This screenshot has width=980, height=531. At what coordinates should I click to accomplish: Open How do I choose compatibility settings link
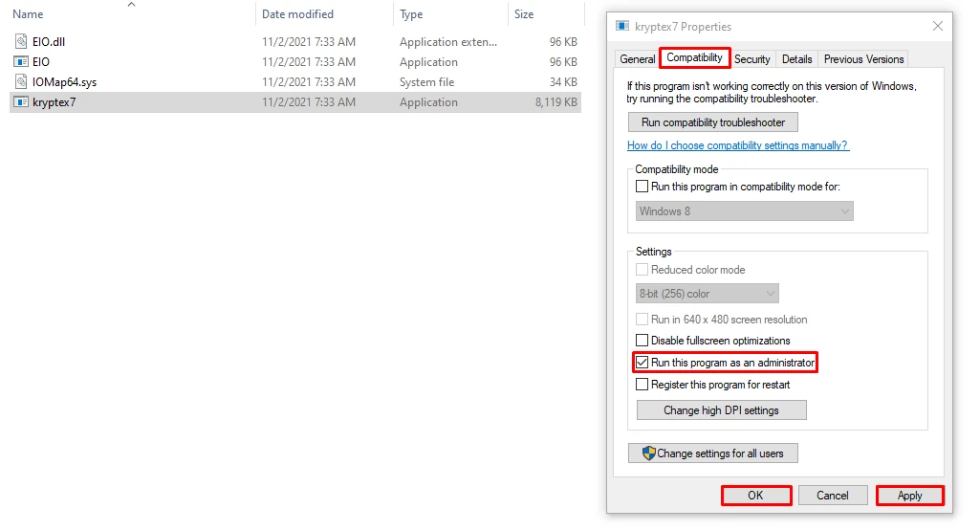tap(737, 145)
